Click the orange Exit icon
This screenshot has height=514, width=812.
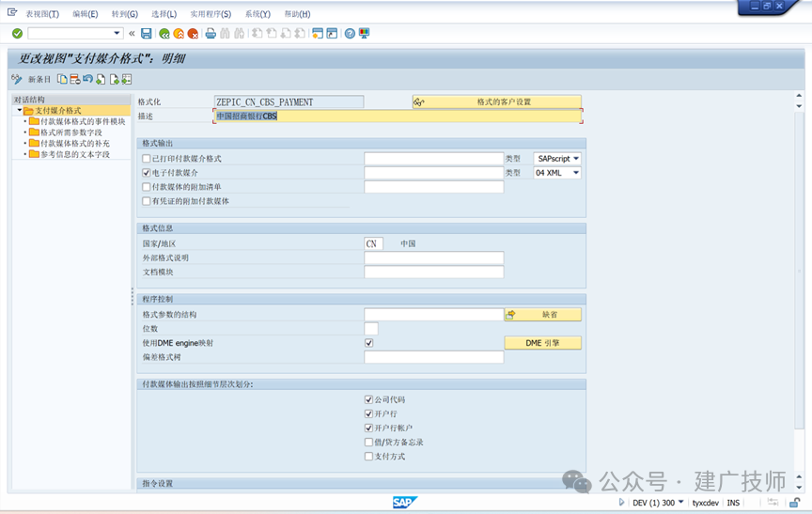coord(179,34)
